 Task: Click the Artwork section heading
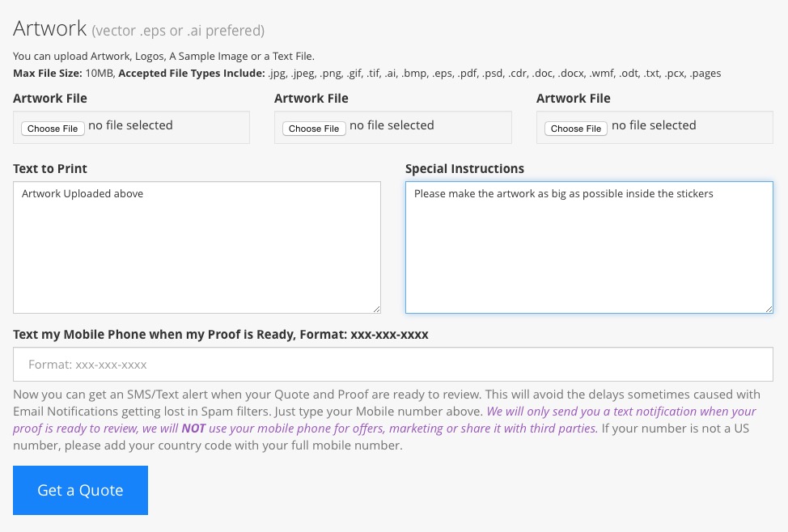coord(50,29)
